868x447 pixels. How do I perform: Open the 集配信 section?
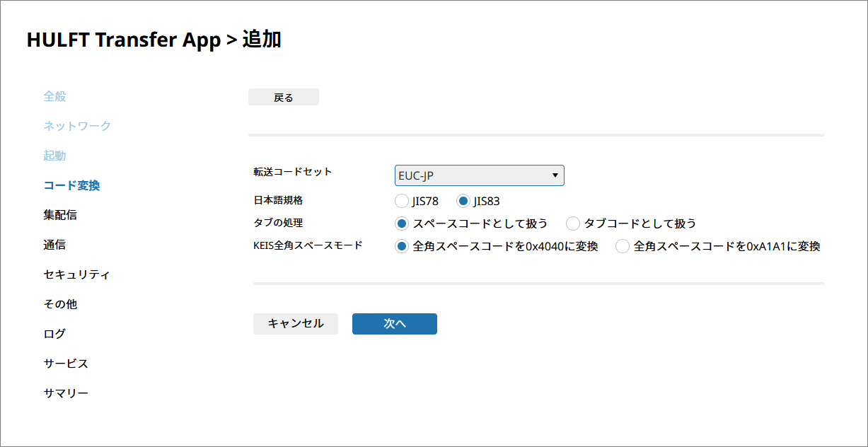pos(60,215)
